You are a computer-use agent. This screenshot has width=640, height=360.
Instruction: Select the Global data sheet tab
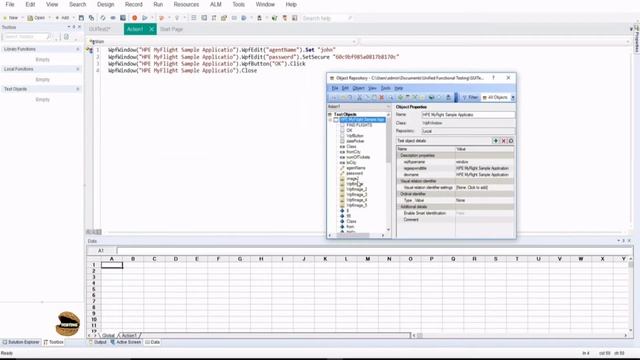[108, 336]
